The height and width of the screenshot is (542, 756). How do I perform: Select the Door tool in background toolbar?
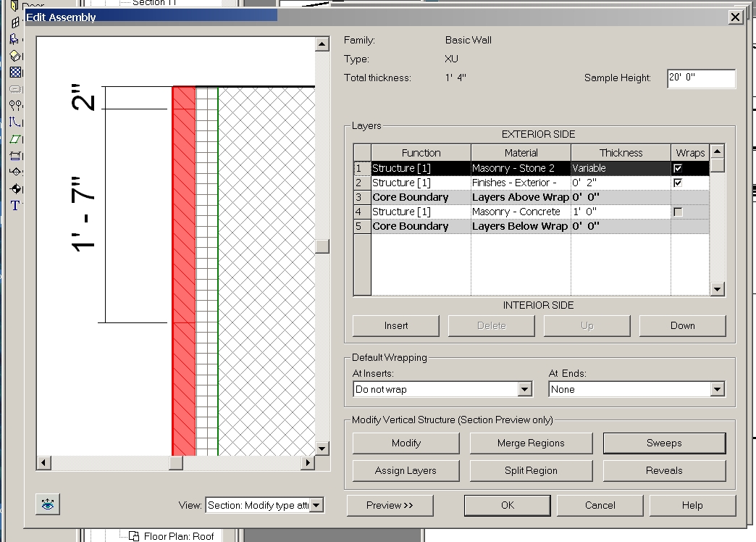tap(14, 7)
